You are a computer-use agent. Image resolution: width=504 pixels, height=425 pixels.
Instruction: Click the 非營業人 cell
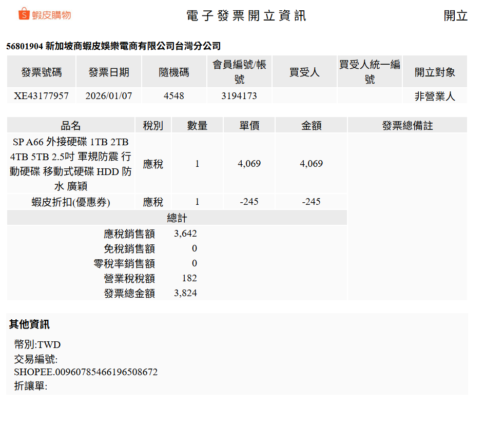point(435,96)
